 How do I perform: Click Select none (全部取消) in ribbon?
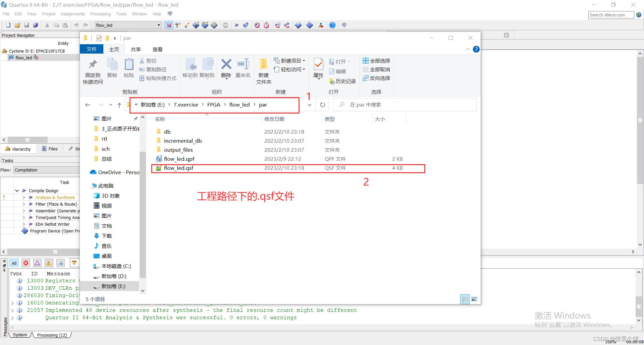[x=376, y=69]
